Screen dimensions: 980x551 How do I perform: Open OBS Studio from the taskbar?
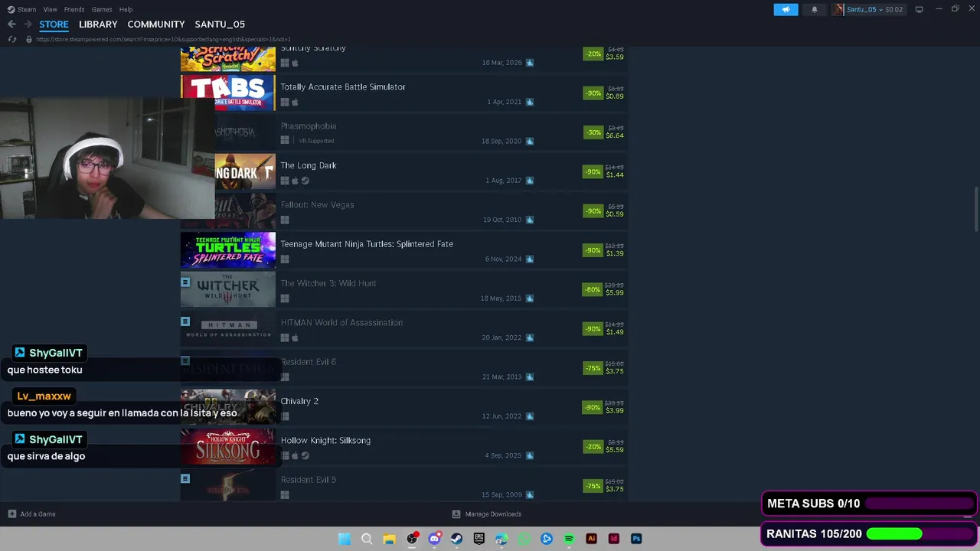(x=412, y=539)
